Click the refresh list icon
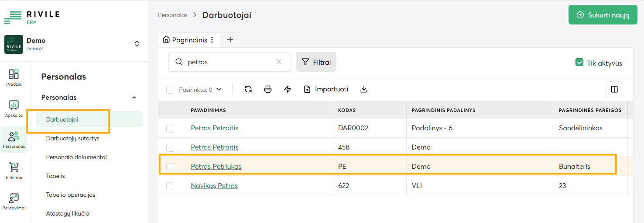Screen dimensions: 644x223 [248, 89]
